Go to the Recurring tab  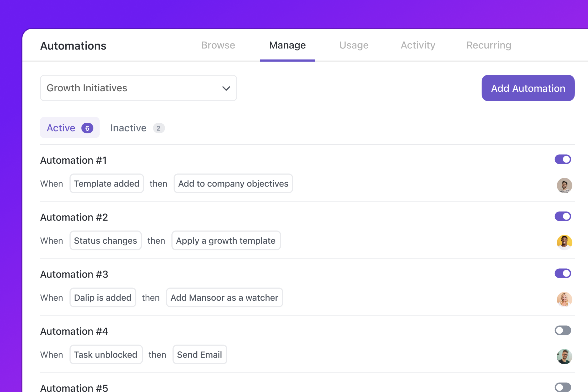coord(489,45)
